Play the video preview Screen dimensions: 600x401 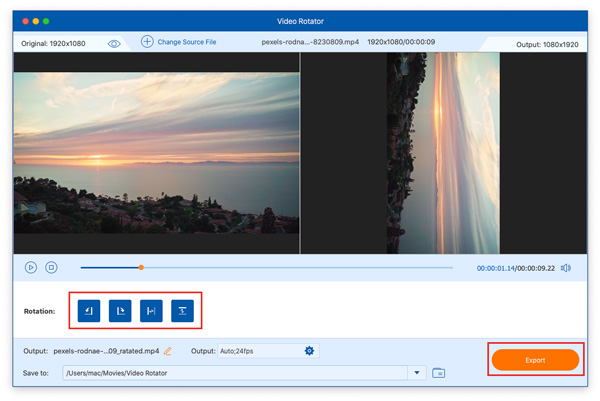(x=31, y=267)
